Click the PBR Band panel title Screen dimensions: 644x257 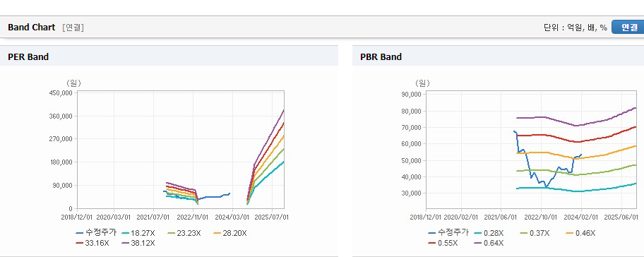[381, 57]
